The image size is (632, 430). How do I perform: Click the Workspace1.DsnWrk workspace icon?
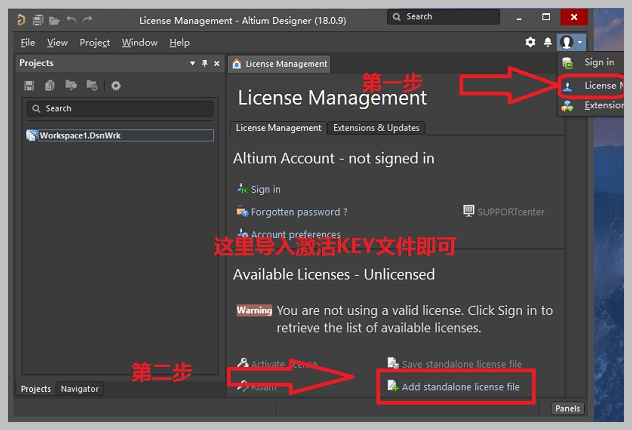click(31, 135)
